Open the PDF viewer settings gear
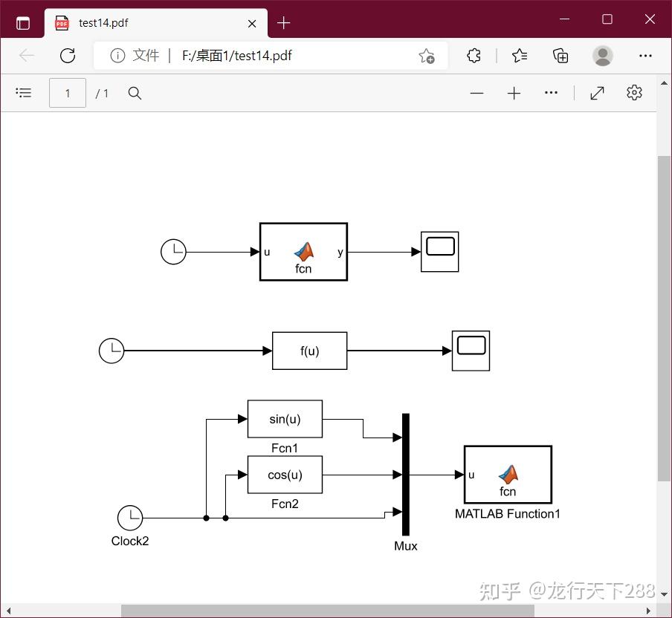672x618 pixels. (x=634, y=92)
